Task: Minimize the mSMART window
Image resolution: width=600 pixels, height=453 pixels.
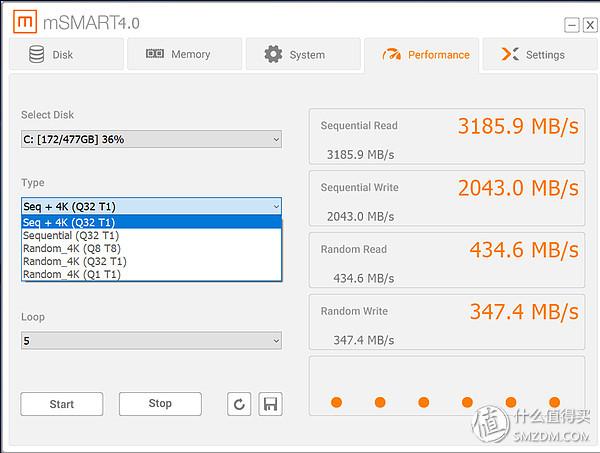Action: coord(572,26)
